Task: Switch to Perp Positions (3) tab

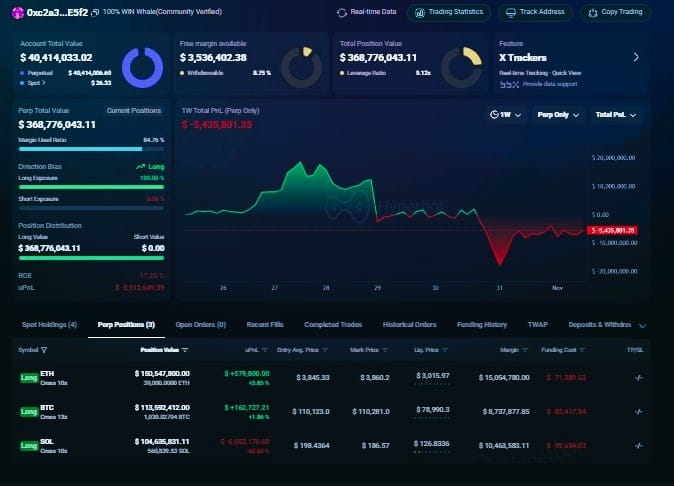Action: [126, 324]
